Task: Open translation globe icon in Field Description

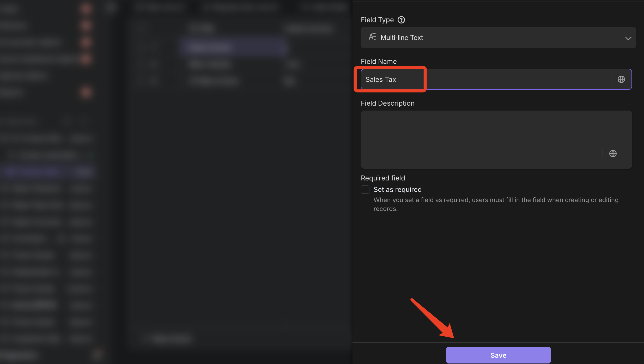Action: click(613, 154)
